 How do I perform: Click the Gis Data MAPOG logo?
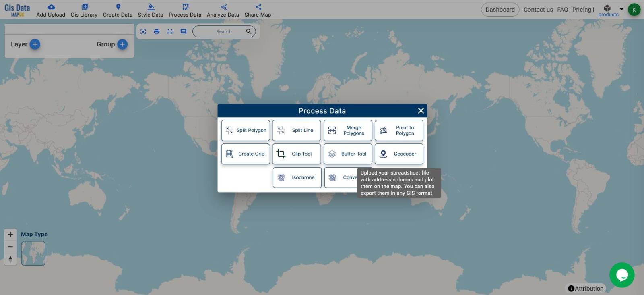[17, 10]
